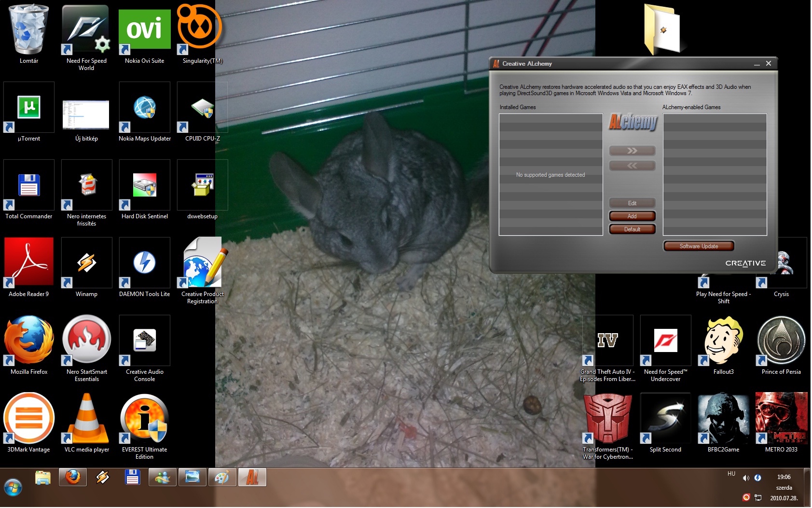812x508 pixels.
Task: Select the Need for Speed Undercover icon
Action: [665, 349]
